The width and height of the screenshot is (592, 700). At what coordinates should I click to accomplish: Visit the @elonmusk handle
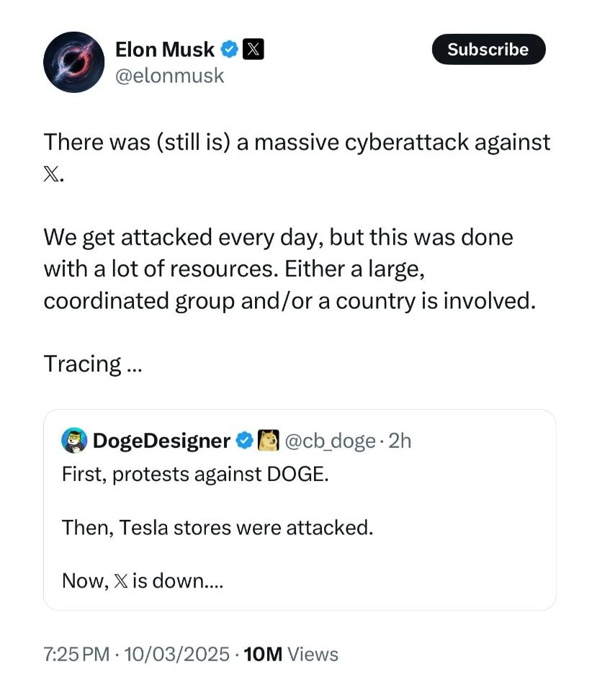(170, 75)
